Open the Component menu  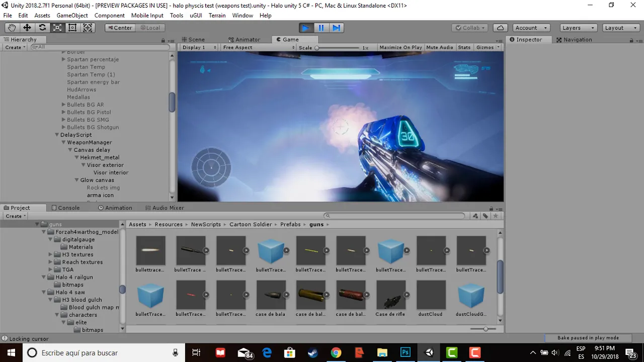pyautogui.click(x=109, y=15)
